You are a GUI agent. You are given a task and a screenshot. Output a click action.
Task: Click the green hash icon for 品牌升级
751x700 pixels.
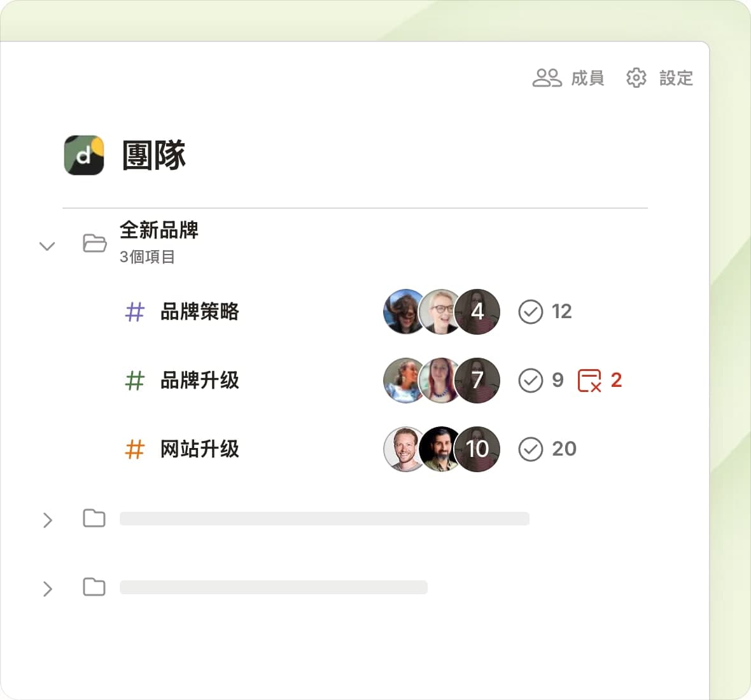coord(135,381)
